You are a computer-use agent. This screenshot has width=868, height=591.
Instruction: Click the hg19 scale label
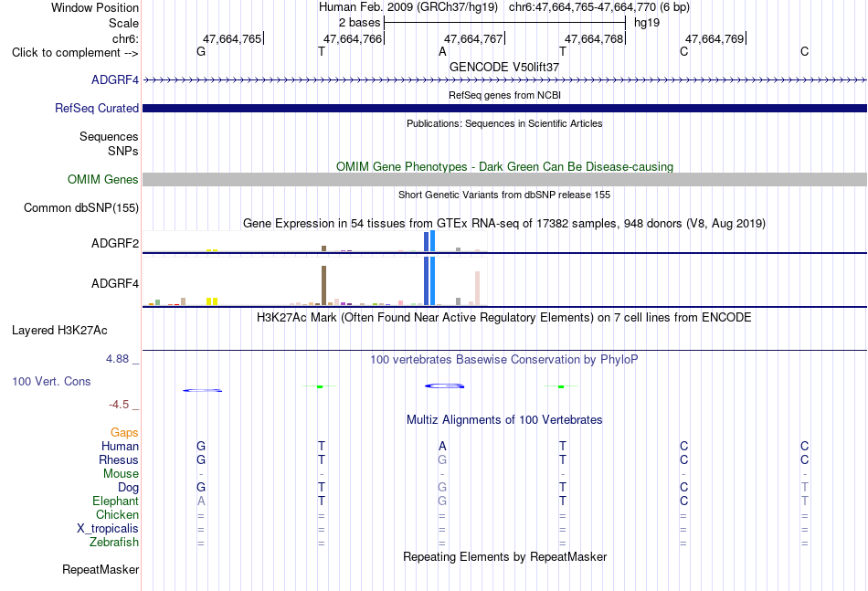(647, 23)
